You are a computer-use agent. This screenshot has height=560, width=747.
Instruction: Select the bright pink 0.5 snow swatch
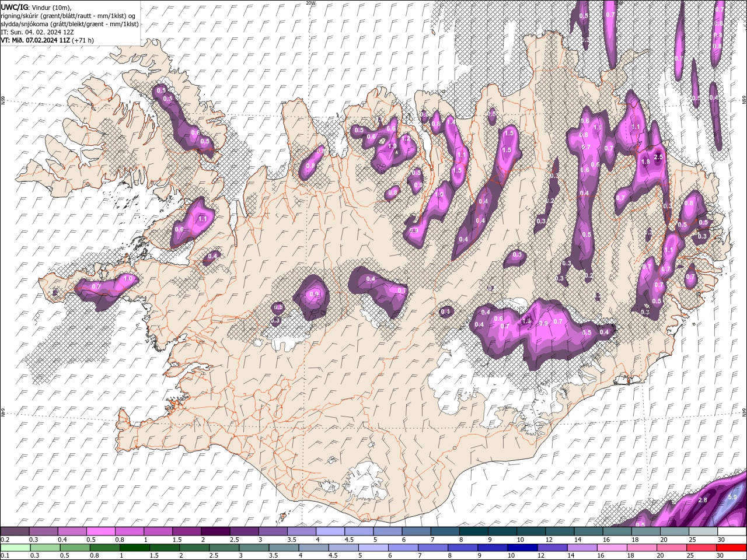tap(100, 531)
